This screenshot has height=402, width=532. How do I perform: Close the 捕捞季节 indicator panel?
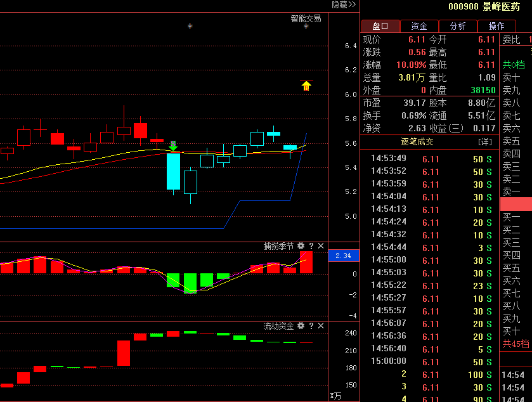(321, 246)
